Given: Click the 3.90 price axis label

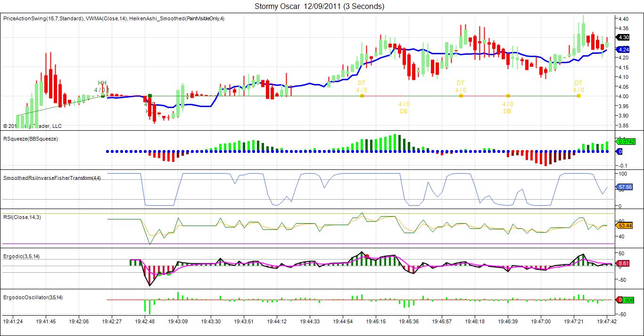Looking at the screenshot, I should click(x=623, y=116).
